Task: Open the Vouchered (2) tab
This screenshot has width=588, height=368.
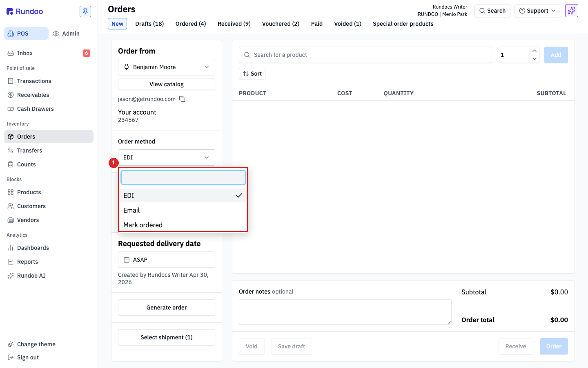Action: [281, 24]
